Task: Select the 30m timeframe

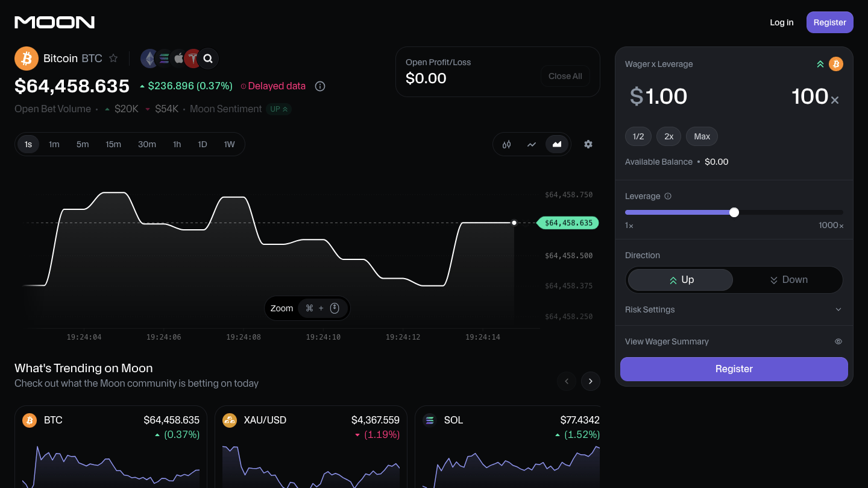Action: pyautogui.click(x=147, y=144)
